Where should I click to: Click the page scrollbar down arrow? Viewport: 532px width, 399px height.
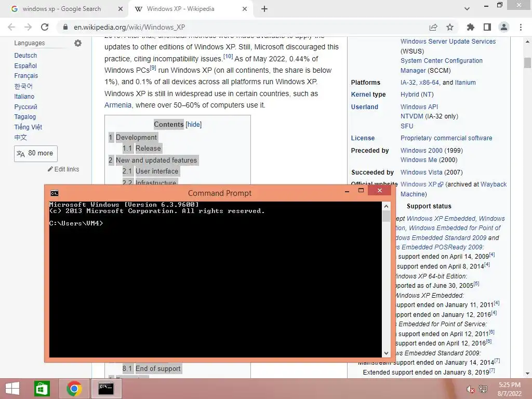527,374
